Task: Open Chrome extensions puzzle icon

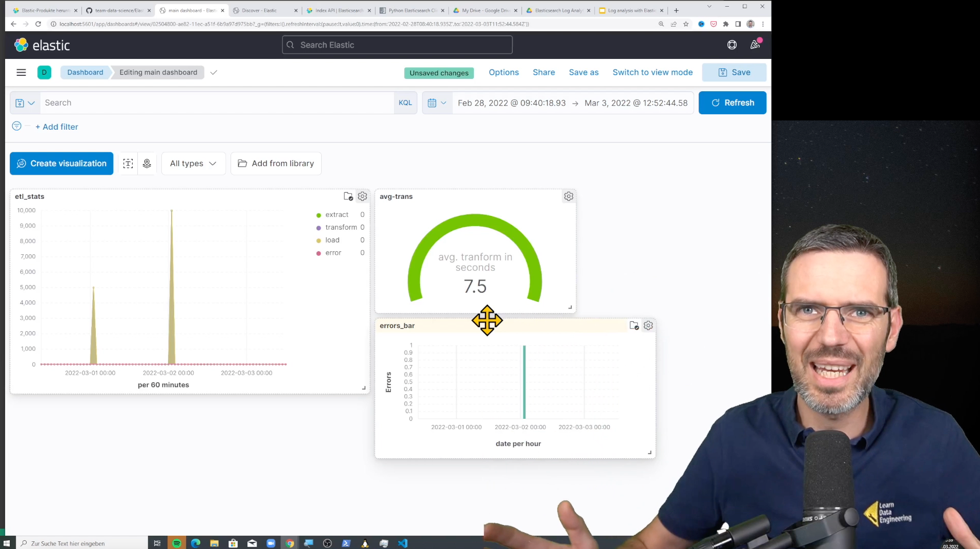Action: point(726,24)
